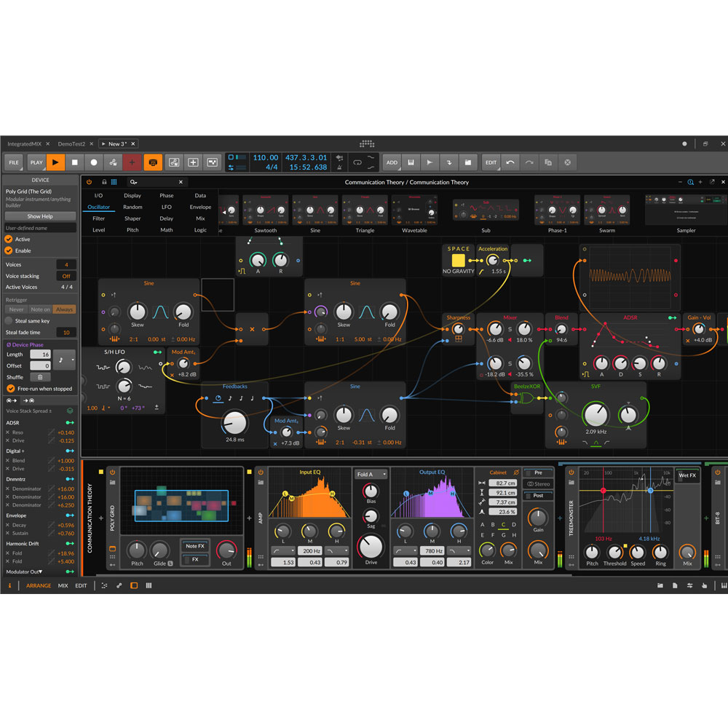Screen dimensions: 728x728
Task: Click the orange modulation arrow beside Sharpness
Action: [x=474, y=329]
